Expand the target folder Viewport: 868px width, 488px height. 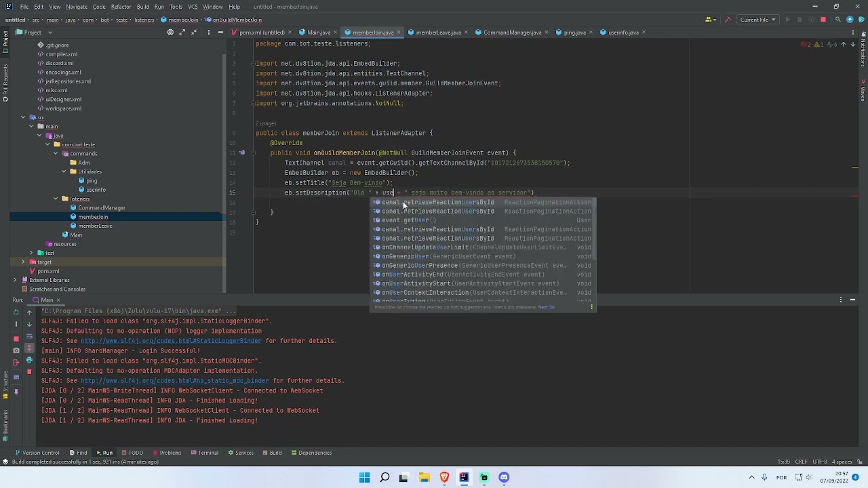(22, 262)
